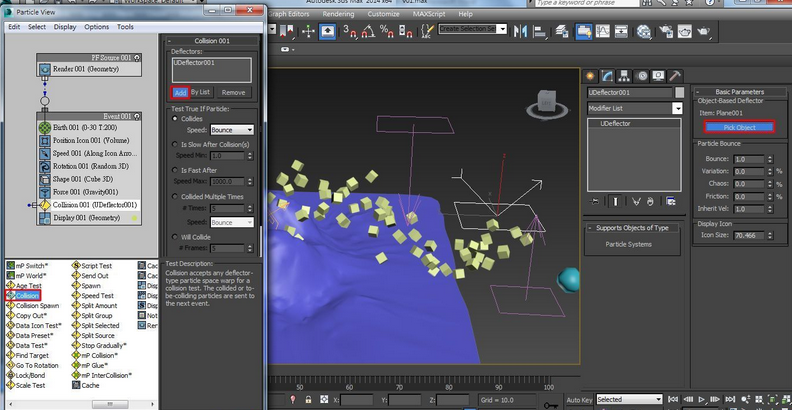Click the Collision operator in depot list

coord(25,296)
